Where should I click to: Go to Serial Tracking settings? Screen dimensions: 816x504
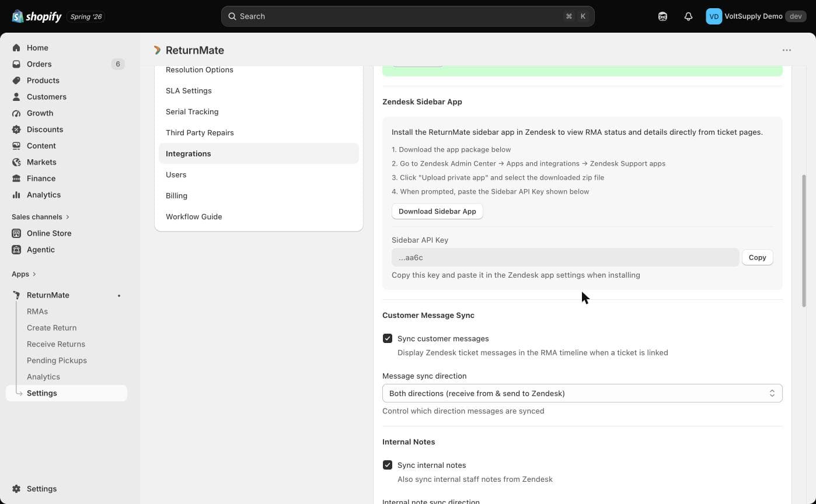[192, 111]
